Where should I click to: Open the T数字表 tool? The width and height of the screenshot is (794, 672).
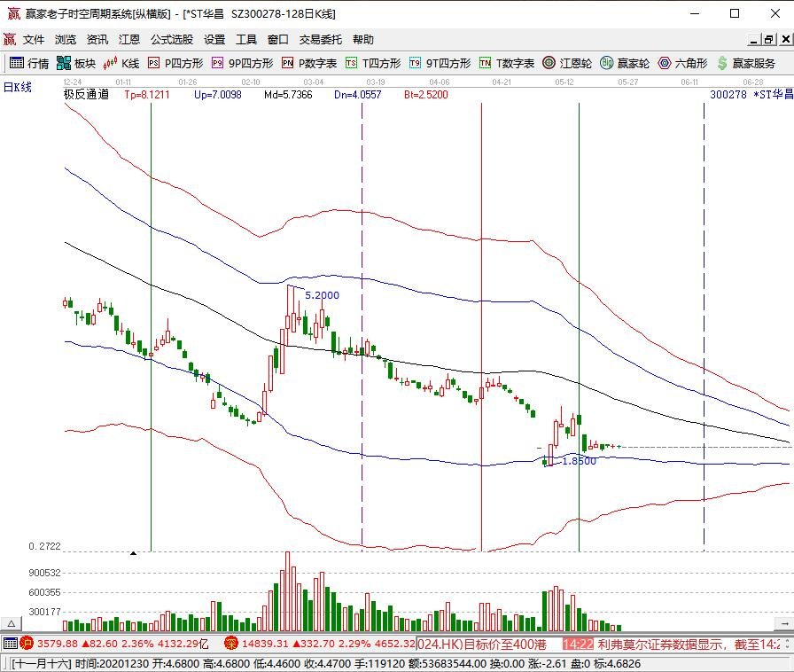[x=507, y=63]
